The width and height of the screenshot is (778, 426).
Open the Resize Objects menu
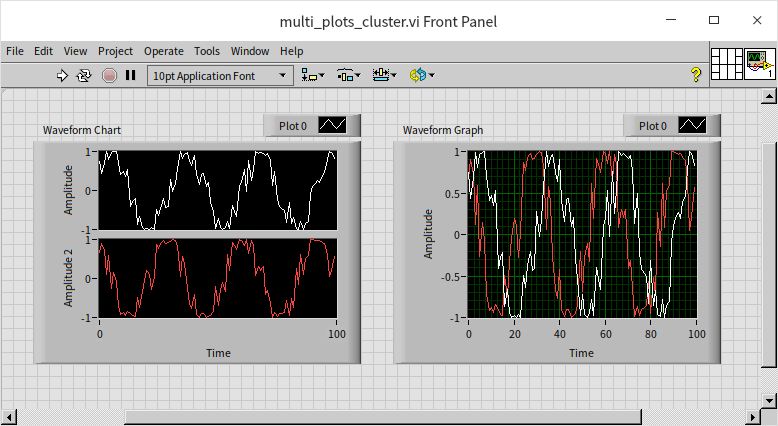pyautogui.click(x=384, y=75)
